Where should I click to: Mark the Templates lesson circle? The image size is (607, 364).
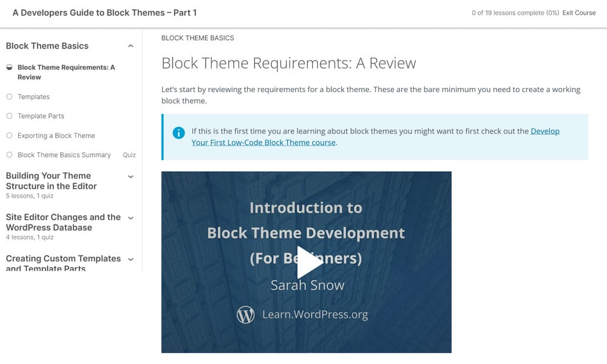pos(9,96)
